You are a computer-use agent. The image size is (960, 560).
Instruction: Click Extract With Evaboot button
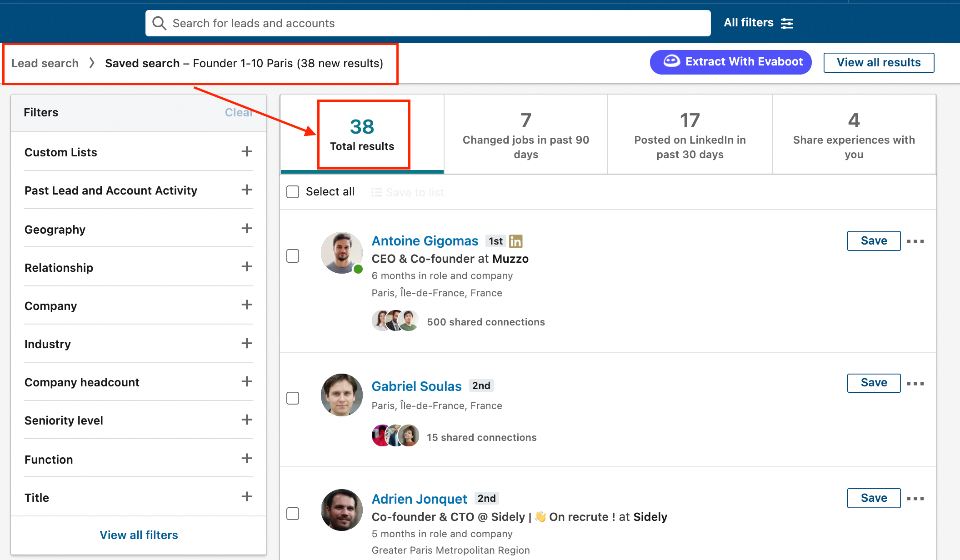731,62
